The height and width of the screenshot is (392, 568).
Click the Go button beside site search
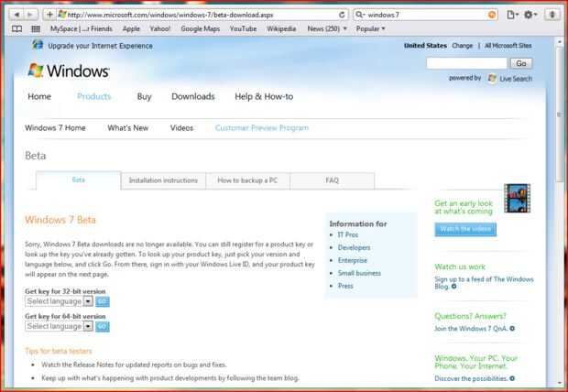tap(521, 63)
